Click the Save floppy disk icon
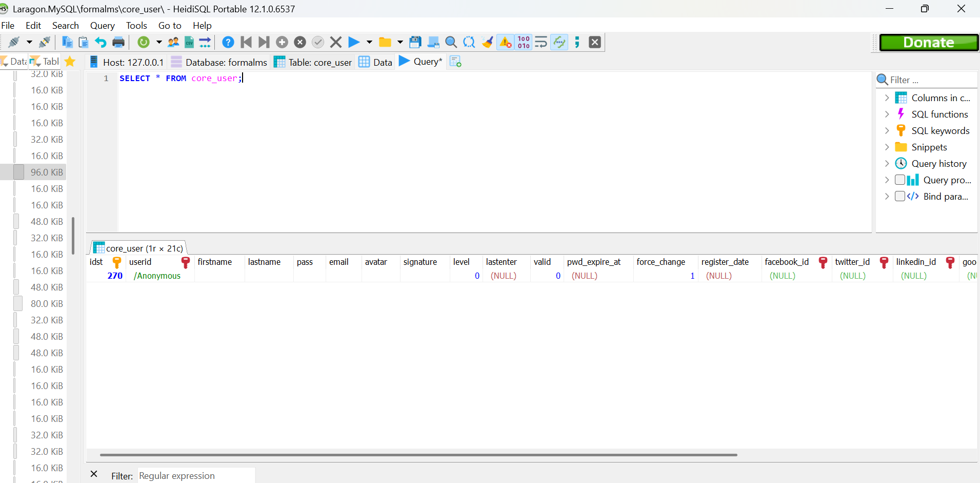 pos(415,42)
